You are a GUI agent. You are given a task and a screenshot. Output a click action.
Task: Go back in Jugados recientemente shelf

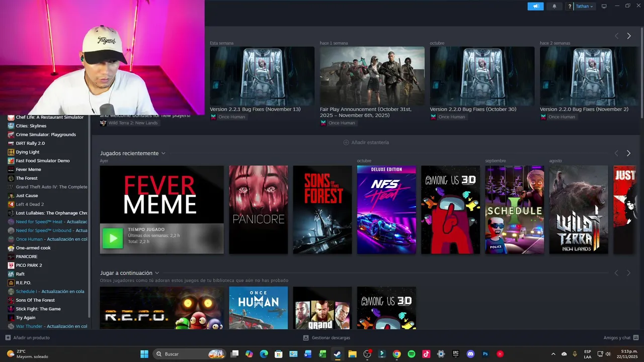coord(616,153)
